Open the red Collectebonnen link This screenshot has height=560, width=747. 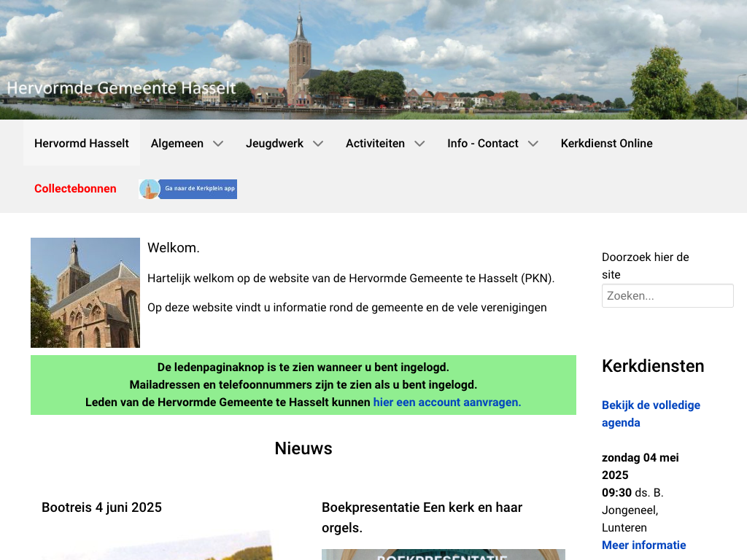tap(75, 189)
